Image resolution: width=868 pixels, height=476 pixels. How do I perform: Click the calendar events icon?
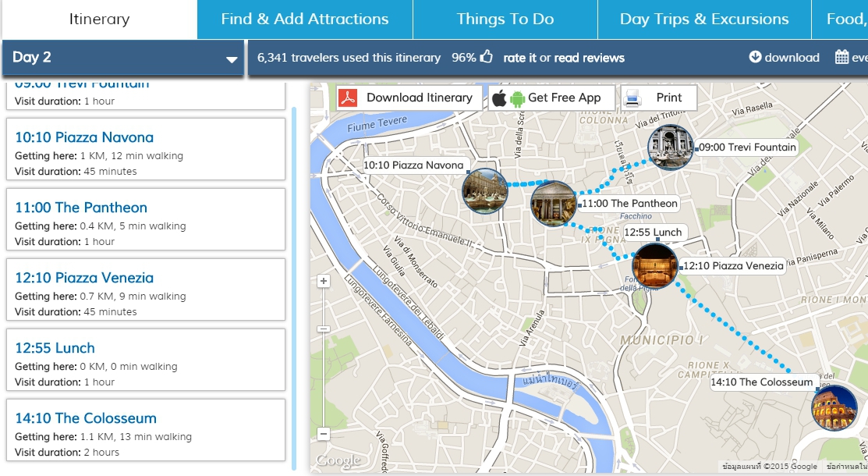841,57
